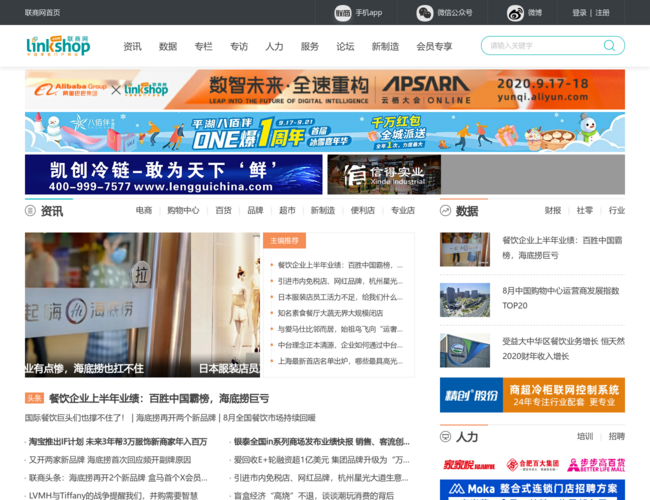Select the 行业 data tab
Screen dimensions: 650x500
click(x=617, y=210)
